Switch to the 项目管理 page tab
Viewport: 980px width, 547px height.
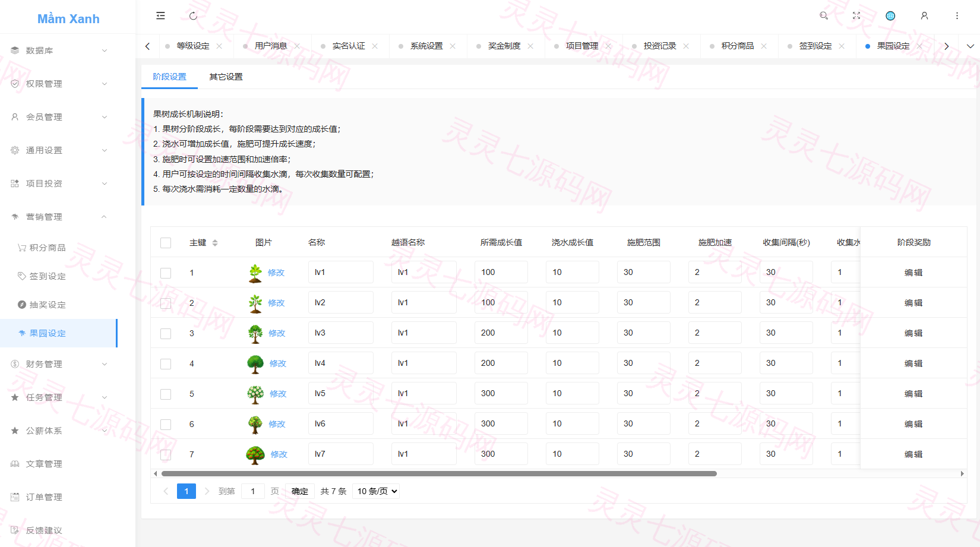tap(582, 46)
